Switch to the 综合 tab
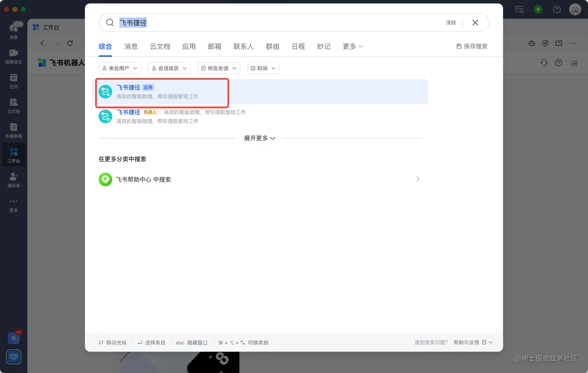 [x=105, y=47]
